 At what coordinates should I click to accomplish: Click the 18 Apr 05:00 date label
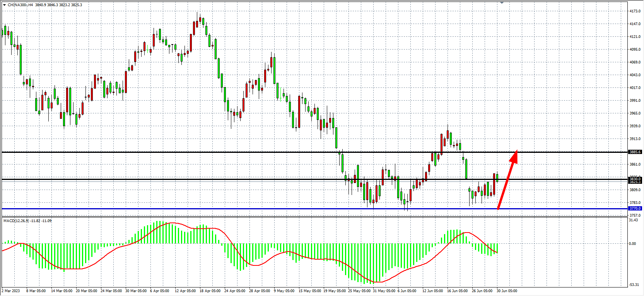click(210, 291)
